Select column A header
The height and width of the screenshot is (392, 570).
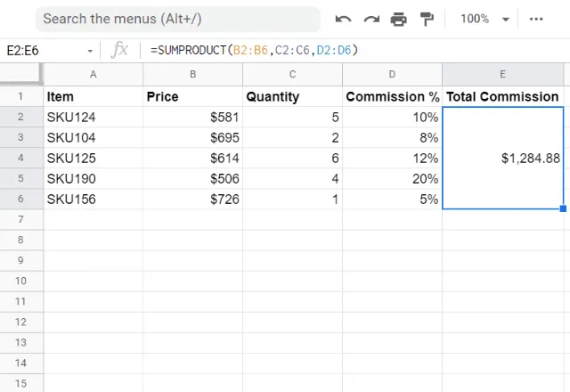point(94,74)
